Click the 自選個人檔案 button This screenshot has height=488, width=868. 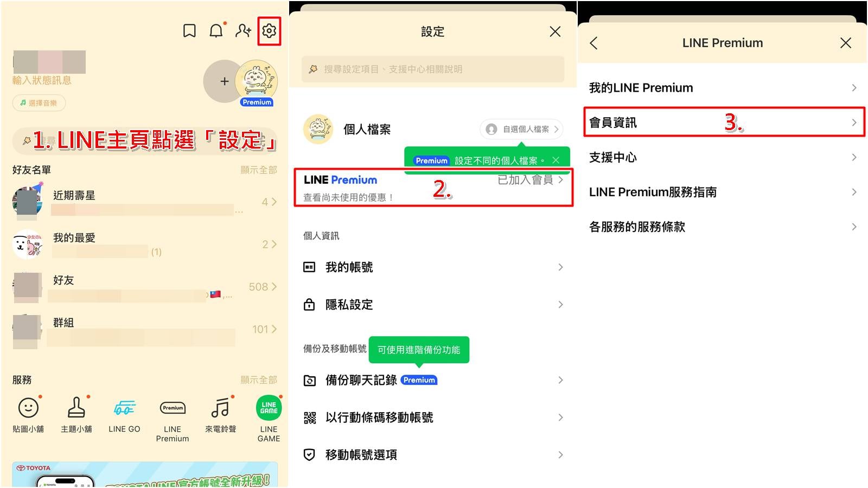pyautogui.click(x=520, y=129)
